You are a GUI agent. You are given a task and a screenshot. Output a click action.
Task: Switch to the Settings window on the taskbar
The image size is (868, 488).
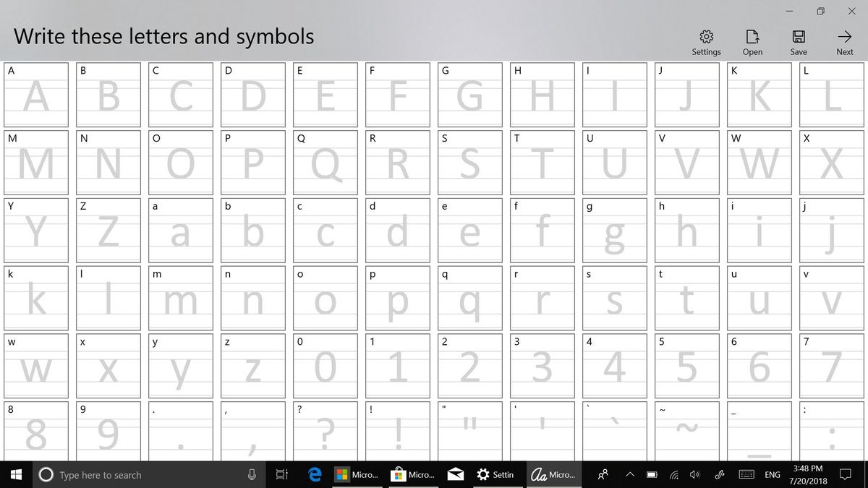495,475
